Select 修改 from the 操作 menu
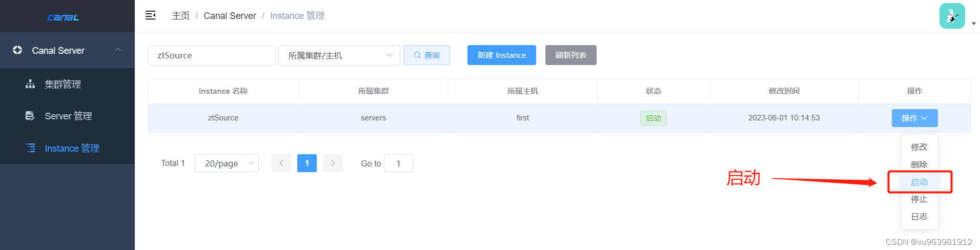The height and width of the screenshot is (250, 980). tap(919, 147)
